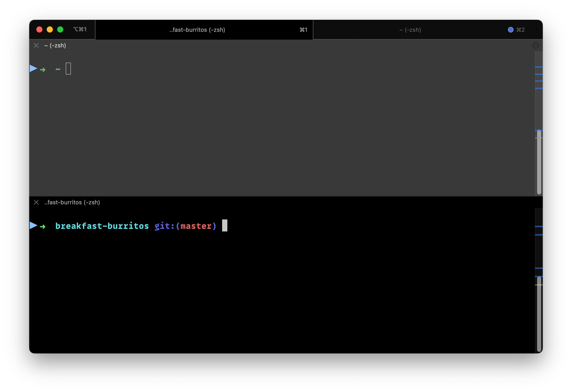The width and height of the screenshot is (572, 392).
Task: Jump to first blue mark in bottom scrollbar
Action: point(539,226)
